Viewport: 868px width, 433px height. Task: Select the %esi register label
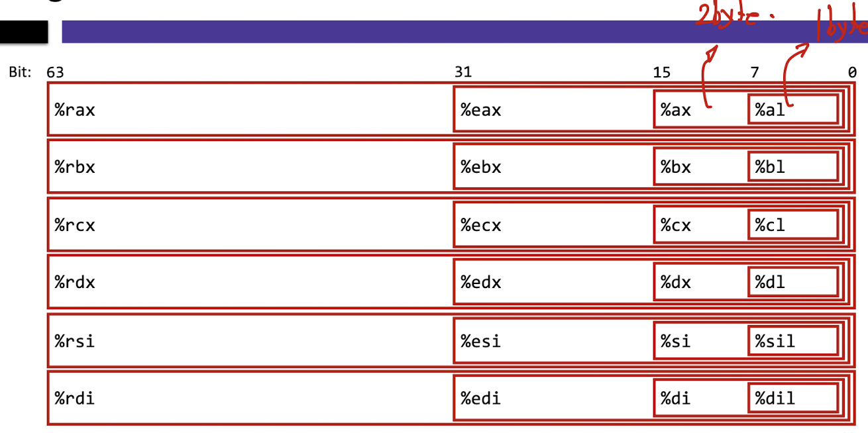pyautogui.click(x=480, y=342)
